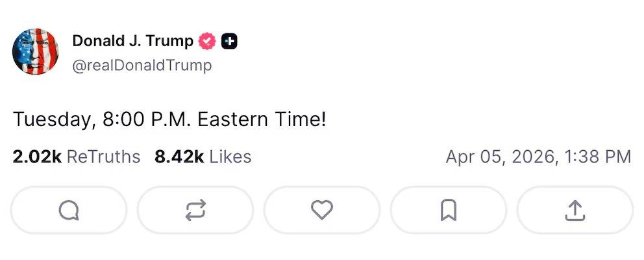Open the flag-painted profile avatar

tap(36, 52)
